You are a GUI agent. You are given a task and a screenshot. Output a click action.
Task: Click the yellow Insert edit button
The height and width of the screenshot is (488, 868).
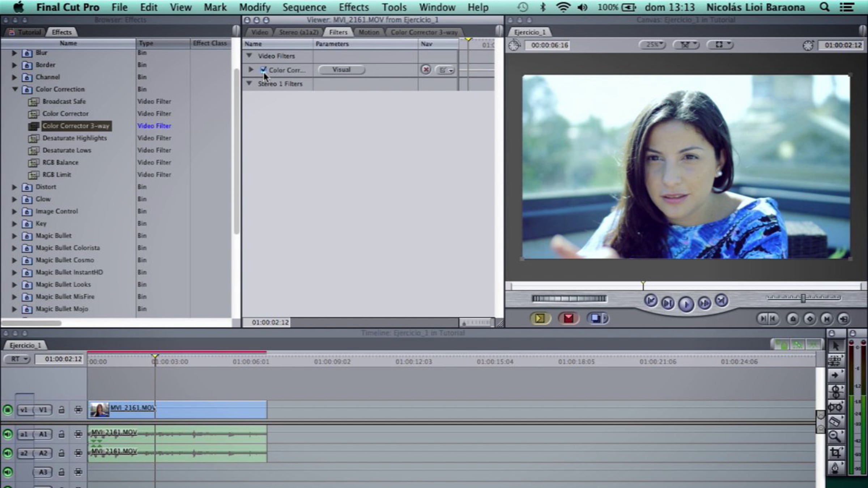tap(540, 318)
